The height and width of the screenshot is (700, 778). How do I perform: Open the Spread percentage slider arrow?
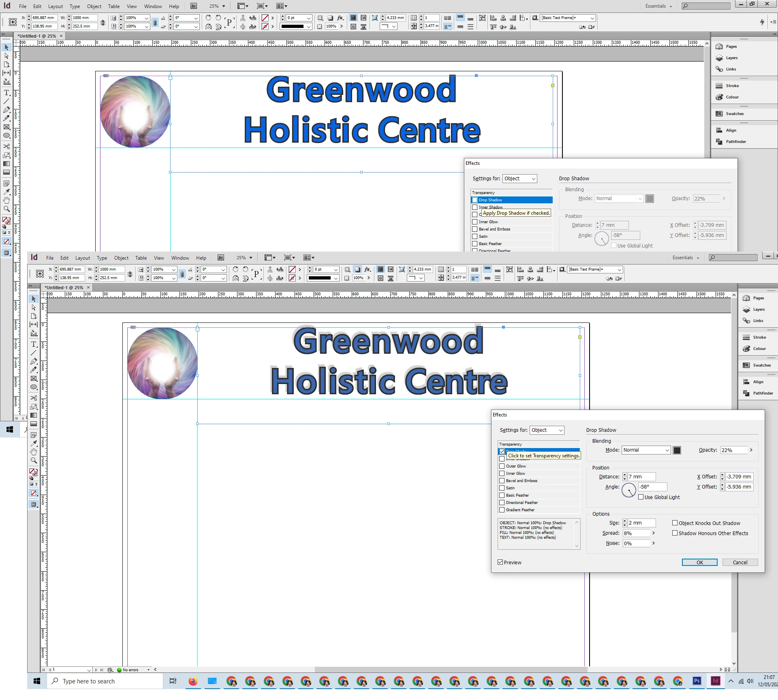click(654, 533)
